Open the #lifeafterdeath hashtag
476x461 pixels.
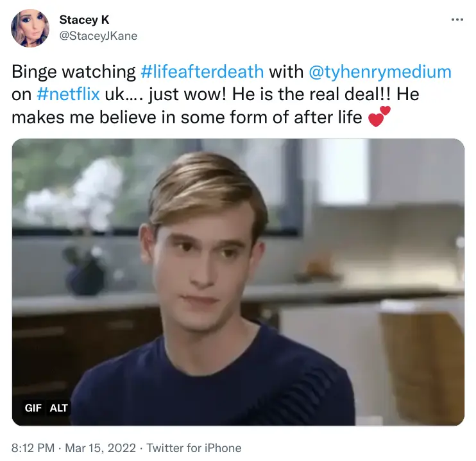pos(202,71)
